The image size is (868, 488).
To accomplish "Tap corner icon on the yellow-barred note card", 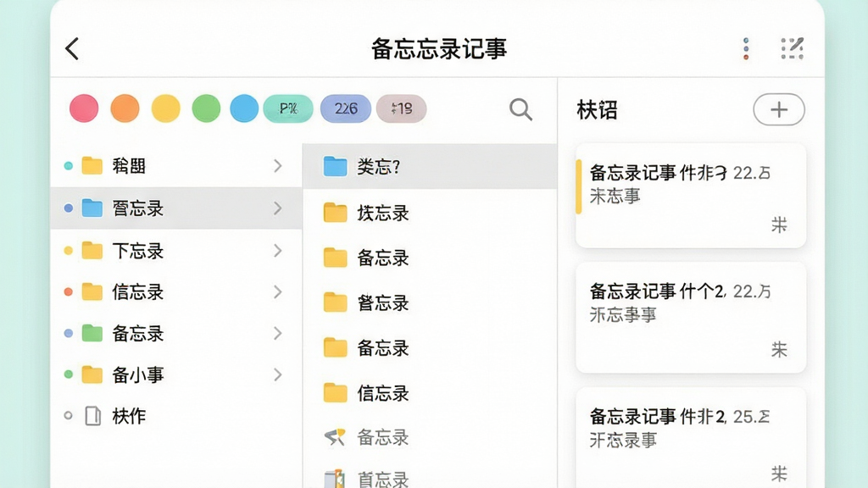I will click(779, 225).
